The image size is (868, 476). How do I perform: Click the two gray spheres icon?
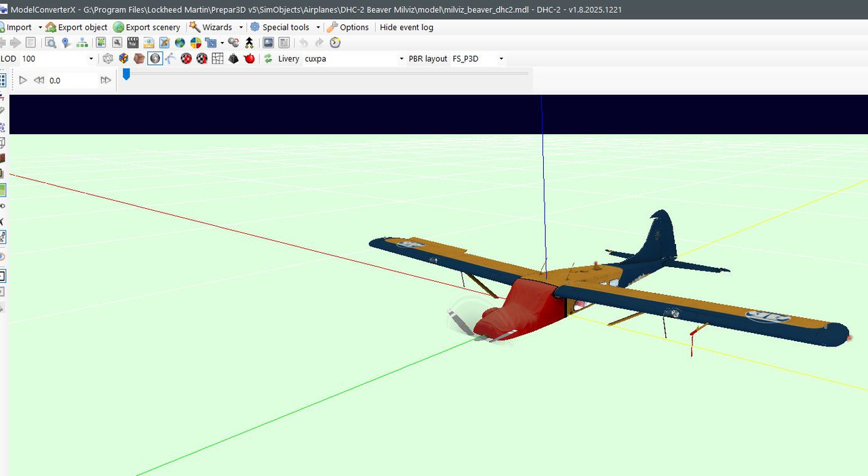[x=233, y=43]
